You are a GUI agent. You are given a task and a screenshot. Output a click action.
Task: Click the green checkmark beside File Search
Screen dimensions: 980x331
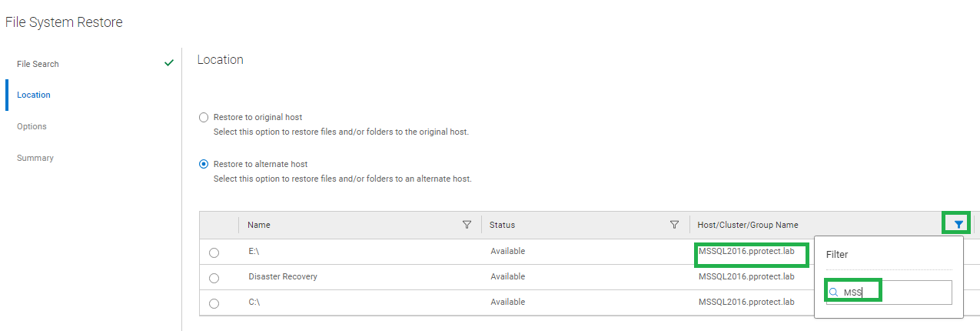(x=169, y=63)
